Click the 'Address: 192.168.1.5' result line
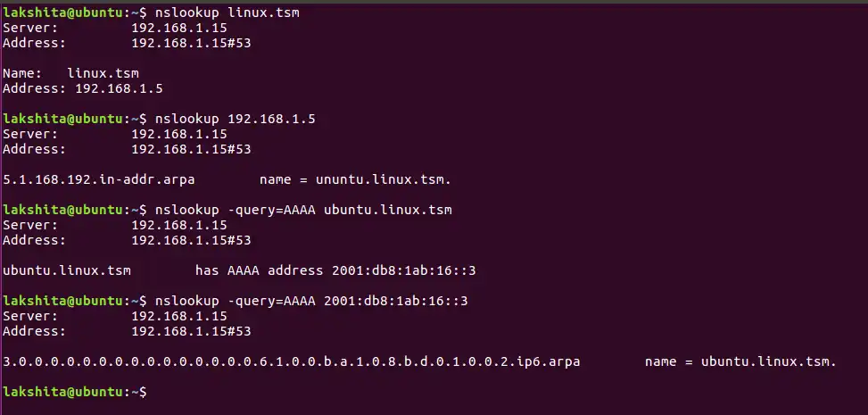868x415 pixels. pos(83,88)
